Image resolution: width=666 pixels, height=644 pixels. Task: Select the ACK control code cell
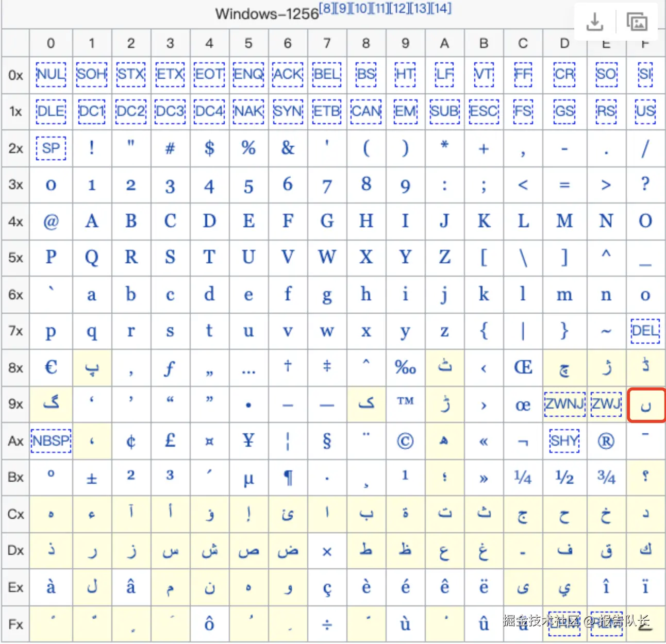tap(288, 74)
